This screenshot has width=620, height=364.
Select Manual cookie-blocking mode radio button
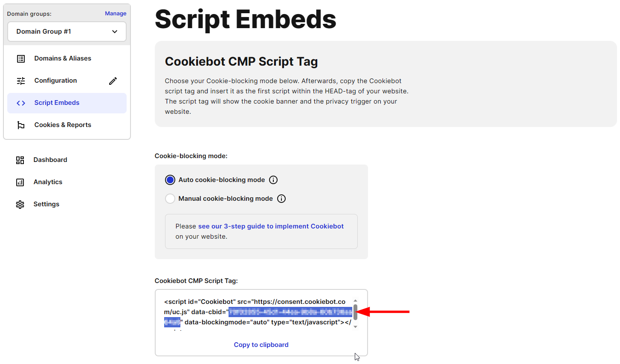(x=170, y=199)
